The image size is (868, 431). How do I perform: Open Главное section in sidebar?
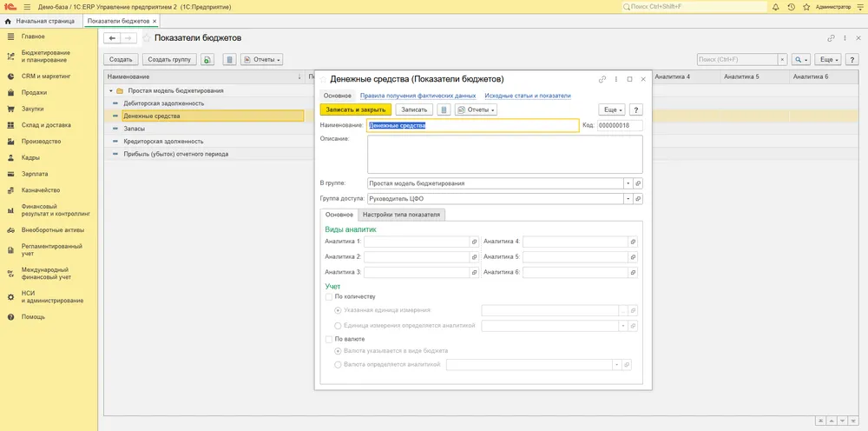(x=33, y=36)
